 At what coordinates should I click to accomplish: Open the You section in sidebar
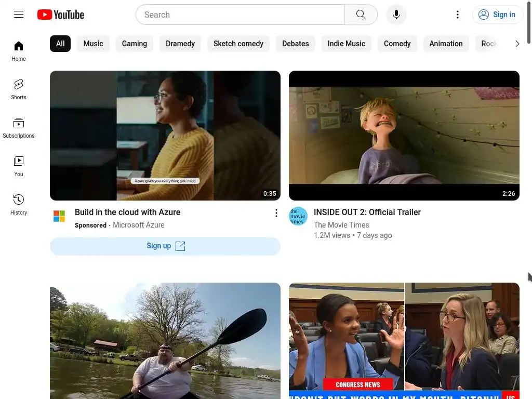pos(19,167)
